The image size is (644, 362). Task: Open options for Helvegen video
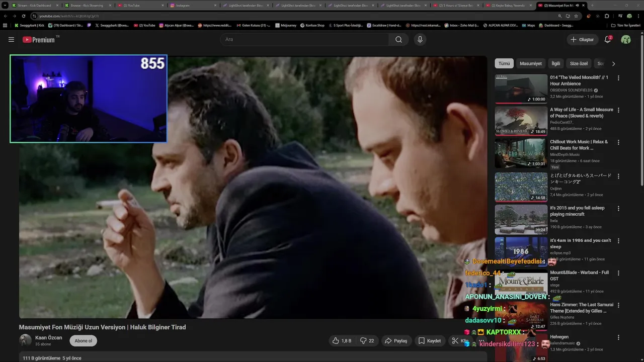click(618, 337)
